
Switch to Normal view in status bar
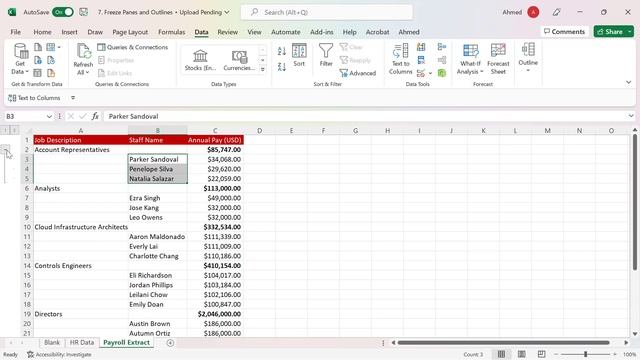tap(501, 354)
